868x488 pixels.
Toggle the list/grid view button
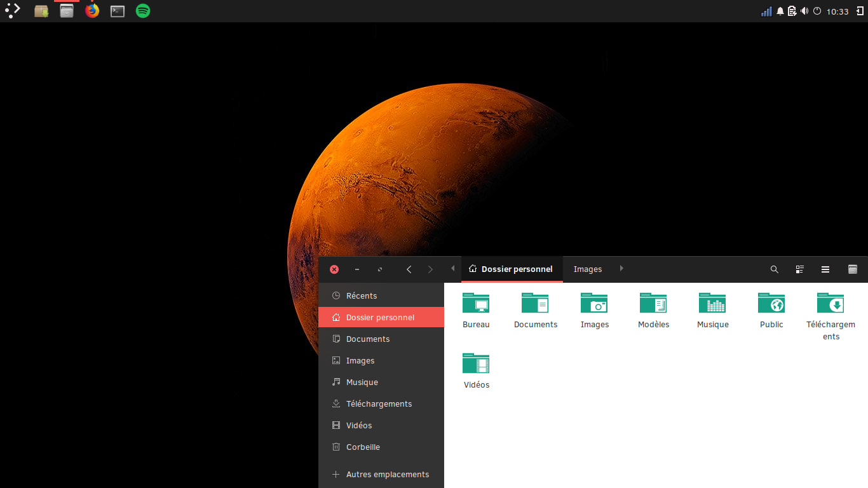(800, 269)
